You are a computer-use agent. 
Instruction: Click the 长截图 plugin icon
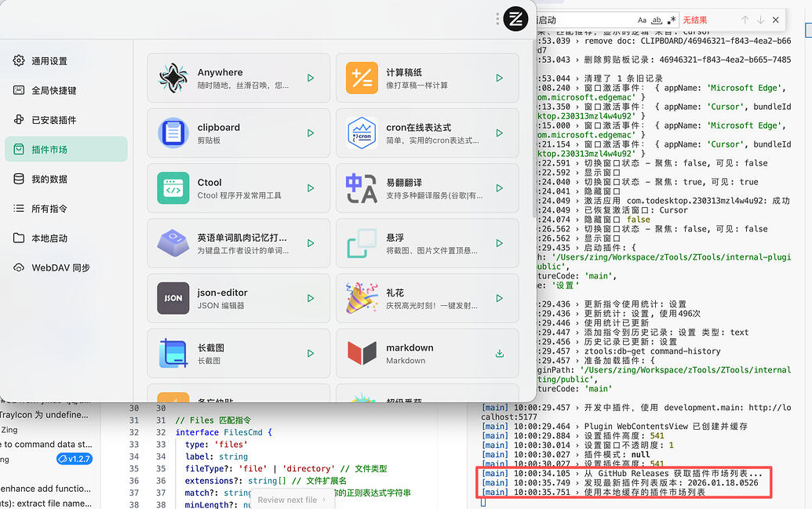coord(173,353)
